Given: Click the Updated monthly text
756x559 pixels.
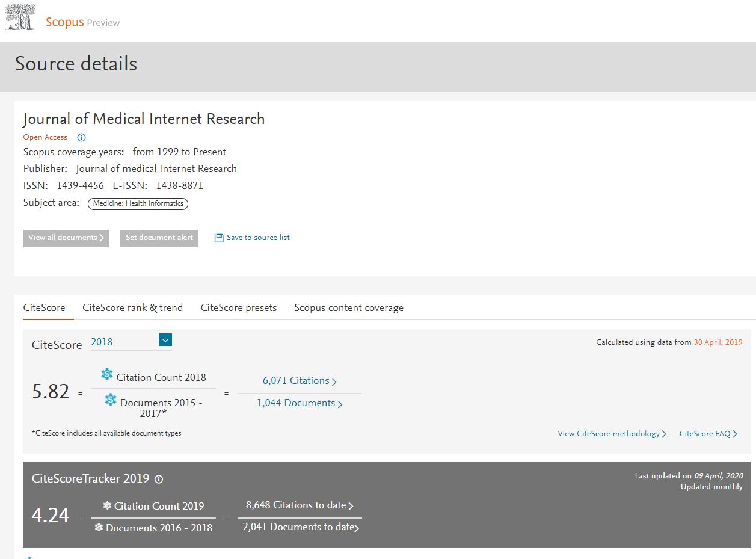Looking at the screenshot, I should [711, 487].
